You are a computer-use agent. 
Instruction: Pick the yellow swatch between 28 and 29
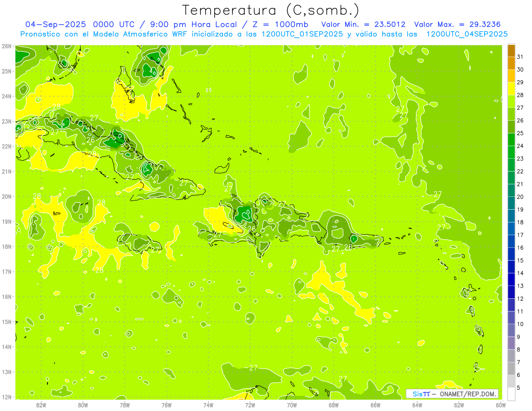pyautogui.click(x=511, y=89)
